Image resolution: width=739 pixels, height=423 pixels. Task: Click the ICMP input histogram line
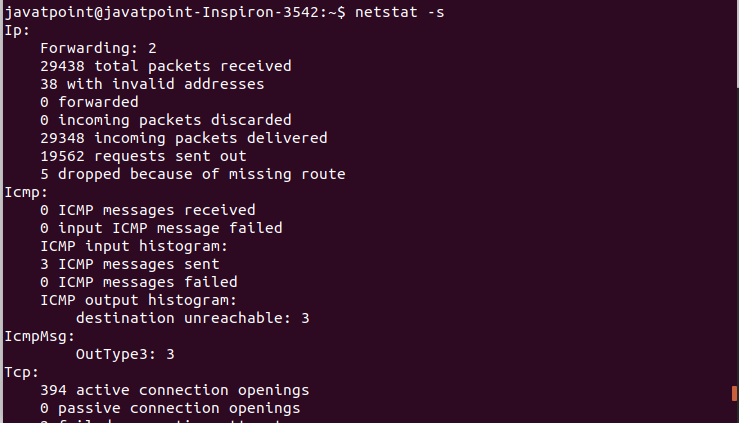[x=134, y=245]
